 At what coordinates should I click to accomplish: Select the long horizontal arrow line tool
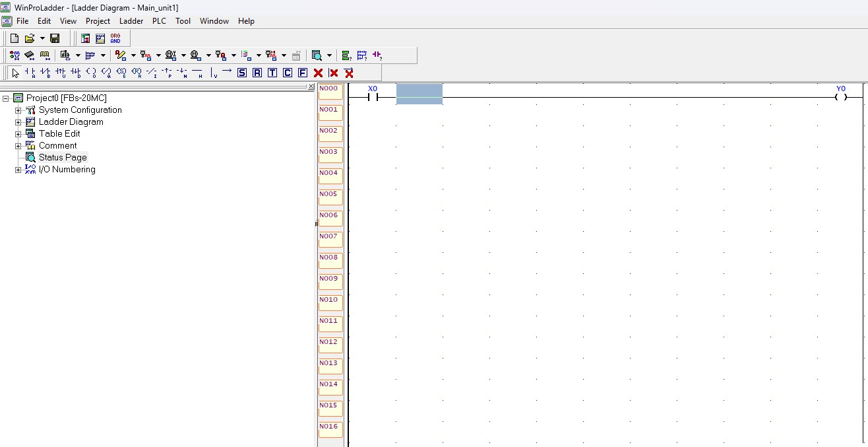pos(227,71)
